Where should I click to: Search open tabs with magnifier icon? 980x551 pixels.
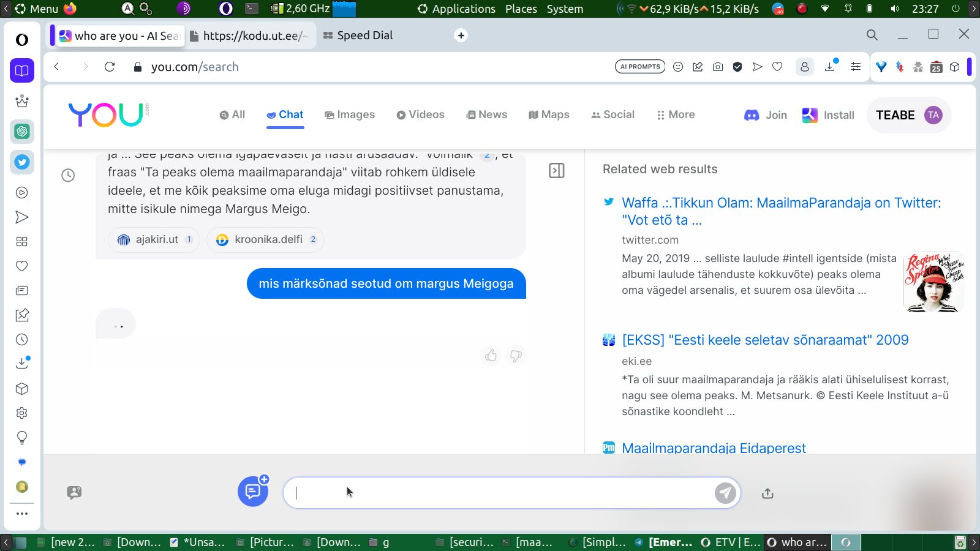click(x=872, y=35)
